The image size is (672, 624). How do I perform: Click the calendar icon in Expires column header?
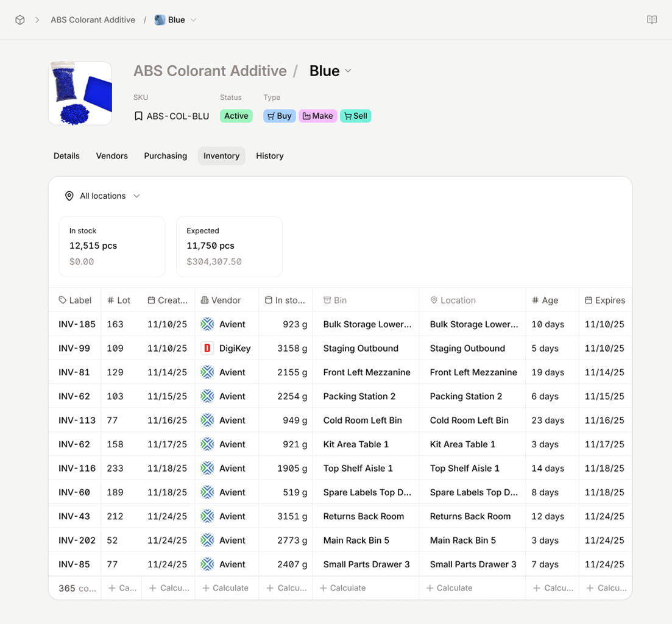(589, 300)
